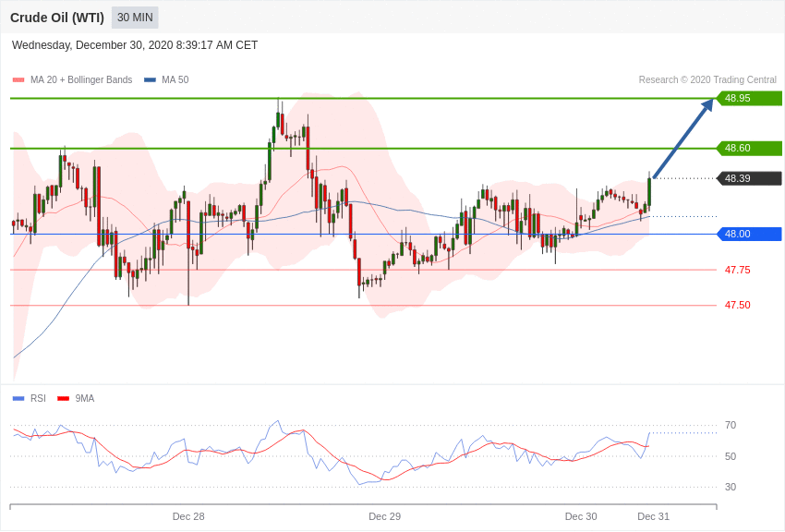
Task: Click the RSI 70 level label
Action: tap(731, 425)
